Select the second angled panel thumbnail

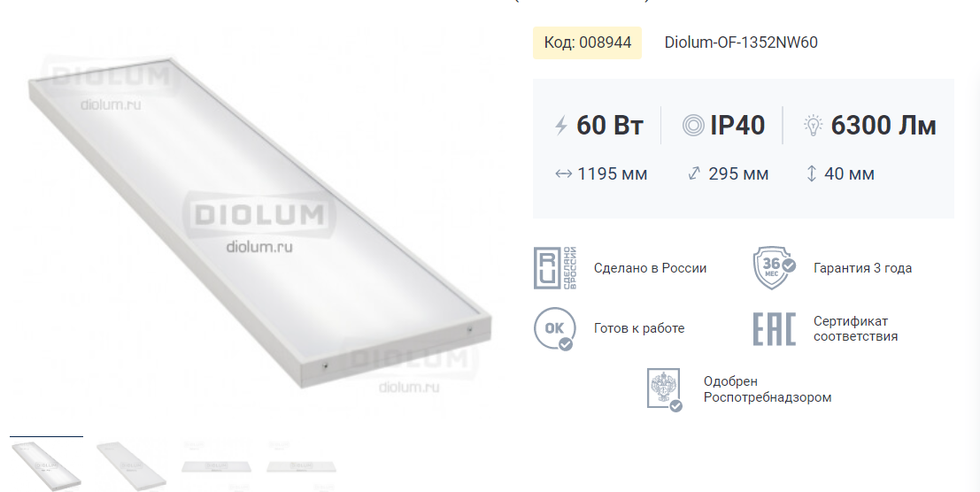tap(131, 465)
